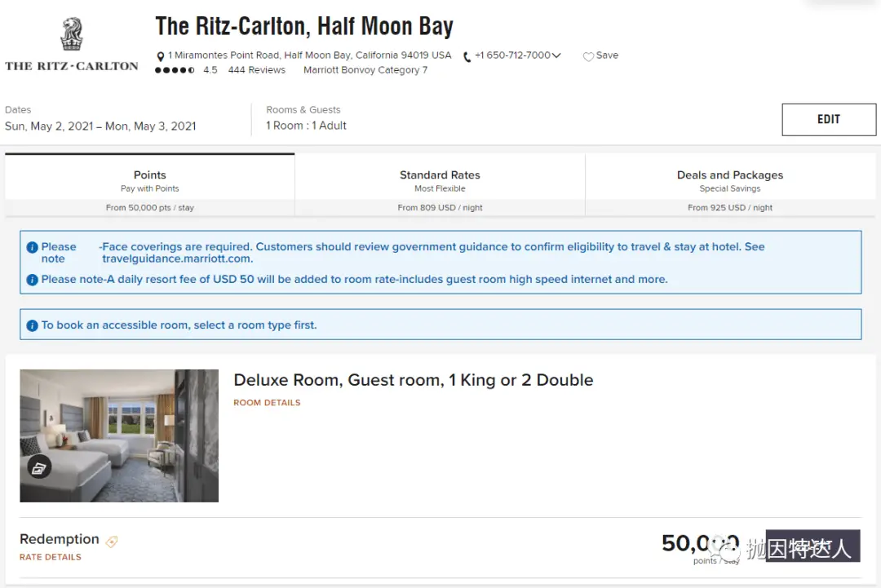Click the info icon beside accessible room notice
This screenshot has width=881, height=588.
tap(33, 325)
